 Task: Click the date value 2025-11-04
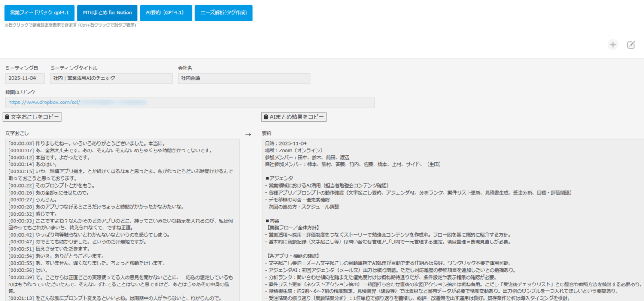24,78
